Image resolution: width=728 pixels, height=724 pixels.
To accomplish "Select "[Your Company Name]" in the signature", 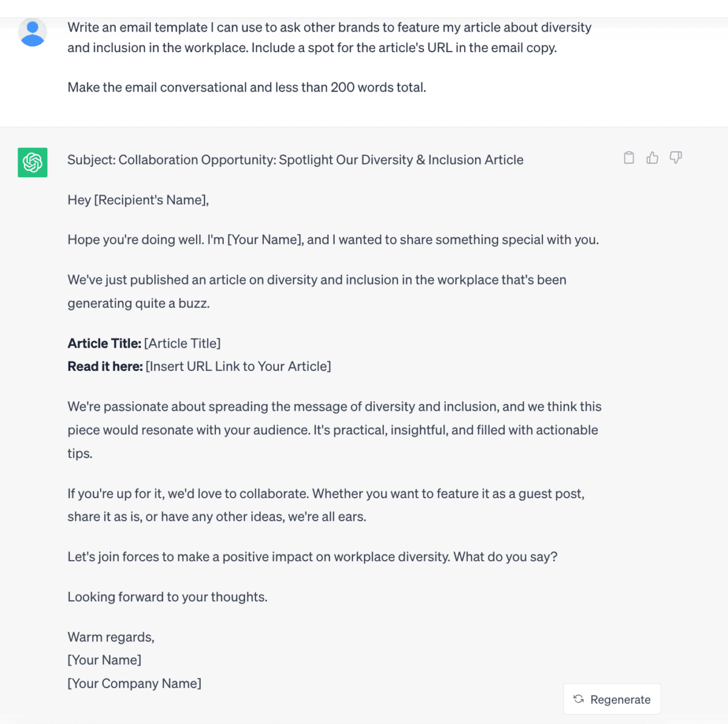I will point(134,683).
